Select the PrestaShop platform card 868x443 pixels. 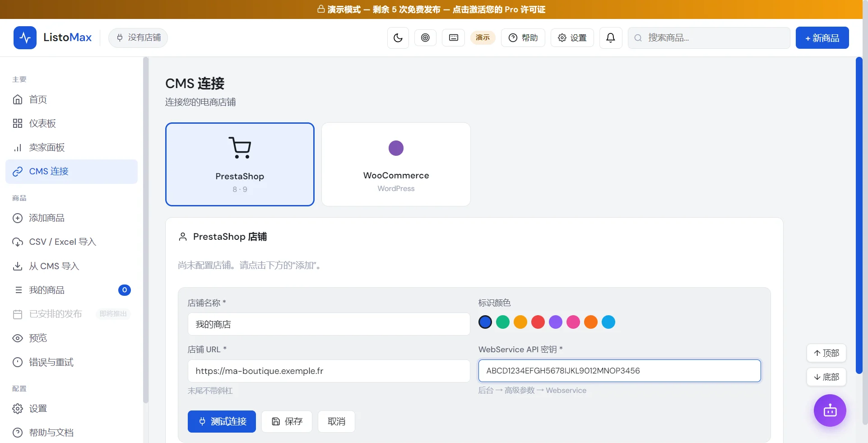point(240,164)
